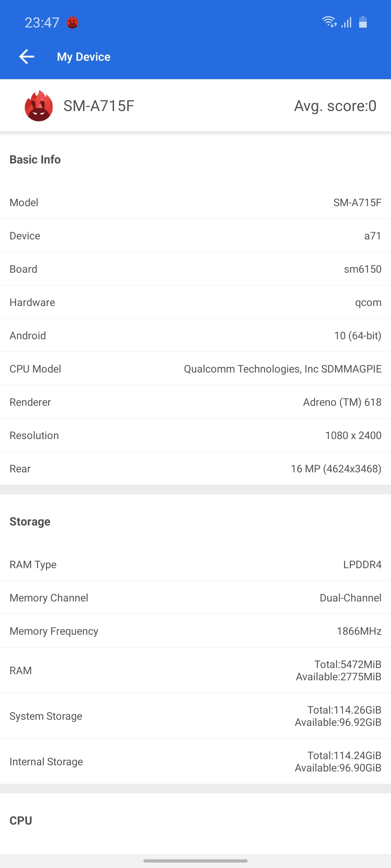The image size is (391, 868).
Task: Tap the Rear camera 16 MP row
Action: tap(195, 469)
